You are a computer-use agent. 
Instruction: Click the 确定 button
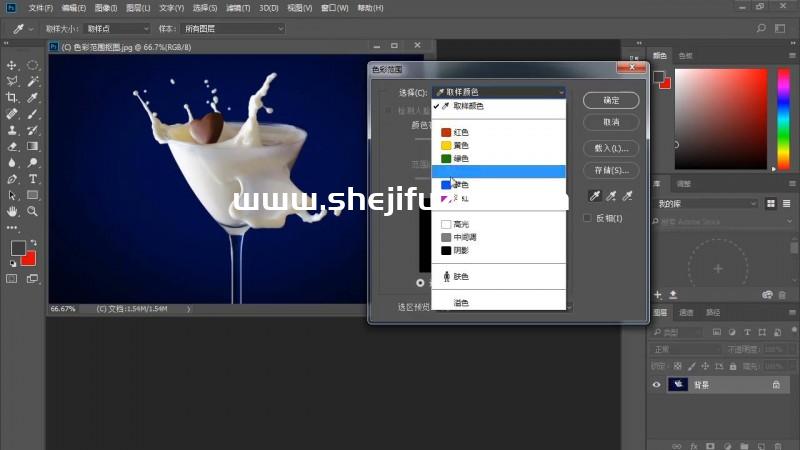tap(611, 101)
